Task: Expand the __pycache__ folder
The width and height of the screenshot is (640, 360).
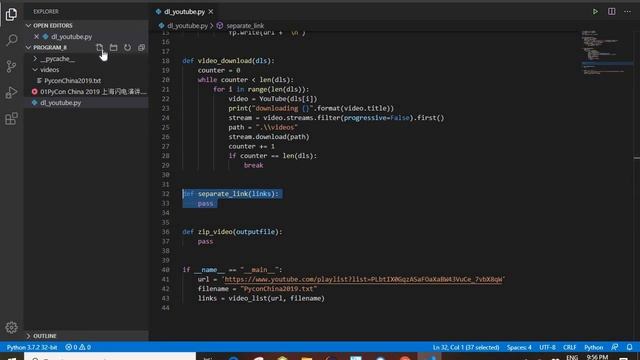Action: tap(58, 59)
